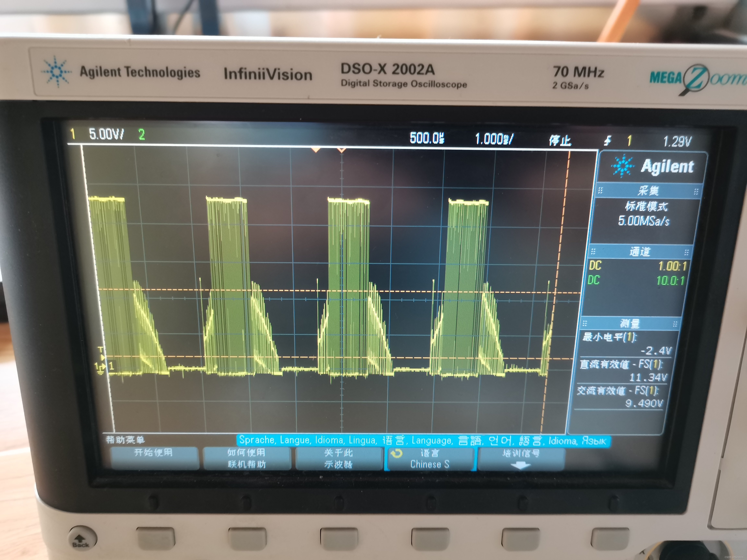Click the hollow delay marker triangle
The height and width of the screenshot is (560, 747).
[x=341, y=150]
